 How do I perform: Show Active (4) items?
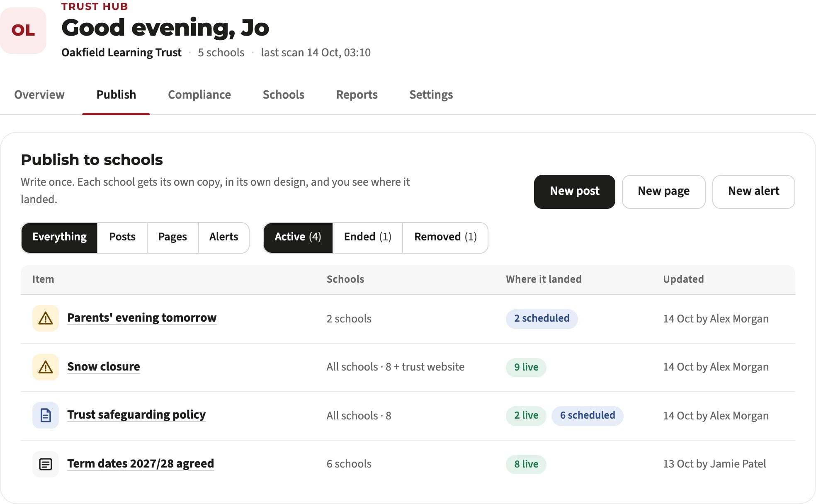[x=298, y=237]
